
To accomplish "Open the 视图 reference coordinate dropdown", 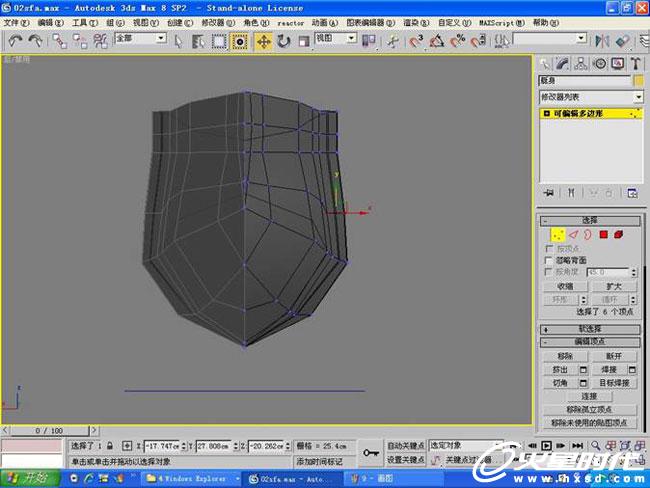I will (336, 39).
